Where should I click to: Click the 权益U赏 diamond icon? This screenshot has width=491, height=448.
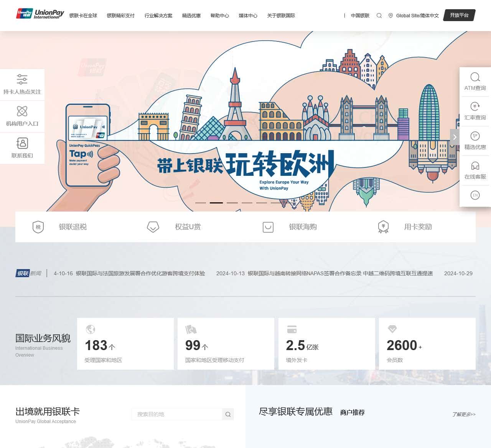153,227
